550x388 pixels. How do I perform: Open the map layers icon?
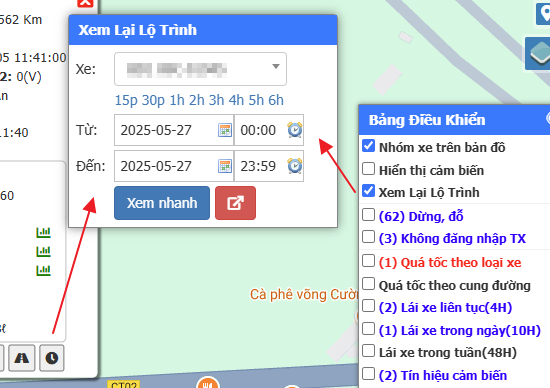coord(539,54)
